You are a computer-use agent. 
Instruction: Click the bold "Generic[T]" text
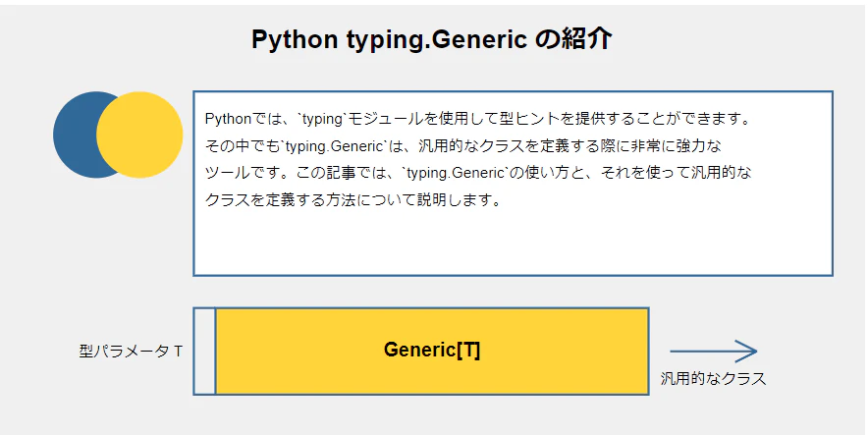coord(432,351)
